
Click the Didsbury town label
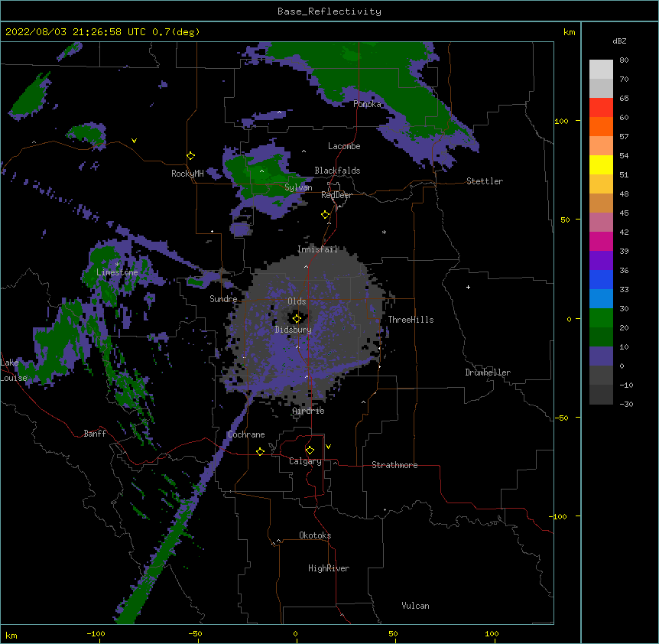[294, 330]
